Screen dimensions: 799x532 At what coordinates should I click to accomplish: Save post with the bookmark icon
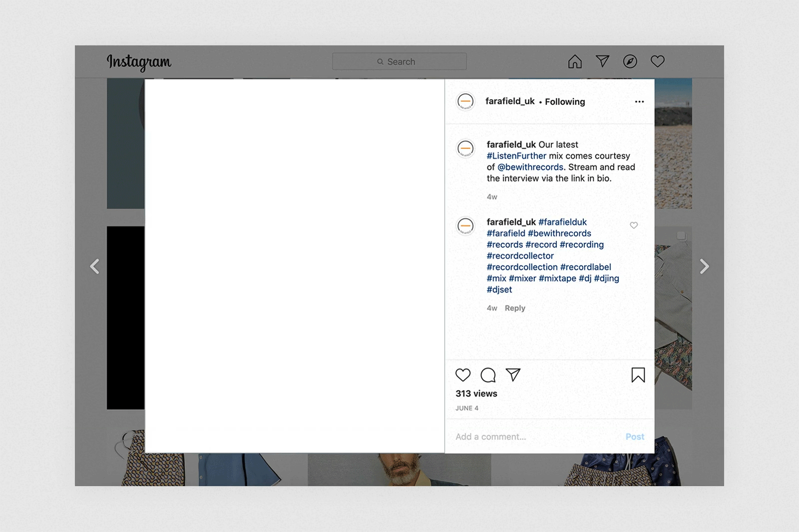tap(638, 375)
